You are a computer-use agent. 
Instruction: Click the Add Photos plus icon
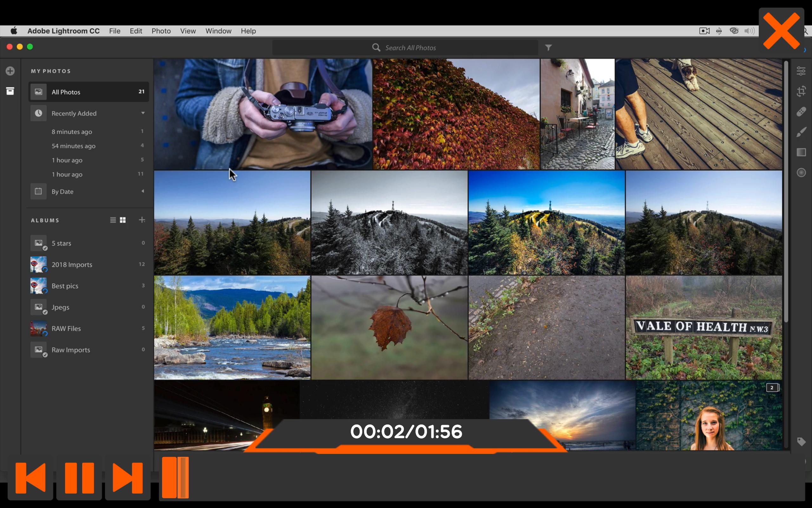point(10,71)
